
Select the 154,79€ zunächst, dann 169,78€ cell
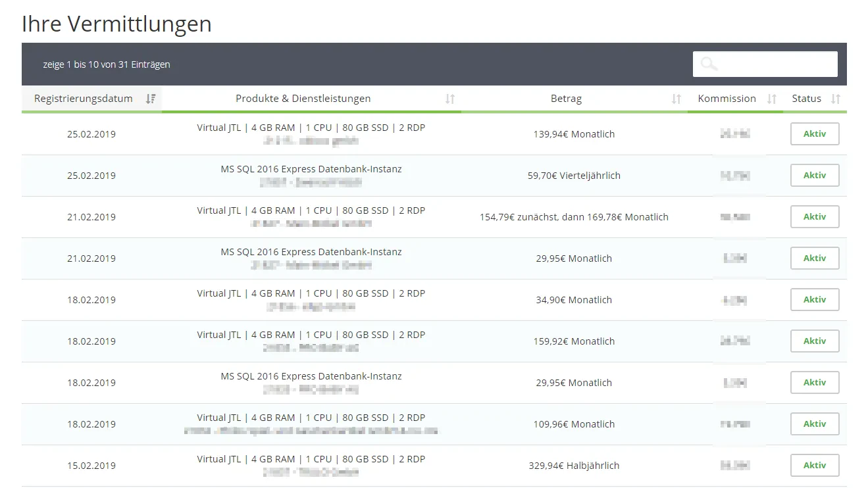tap(574, 217)
